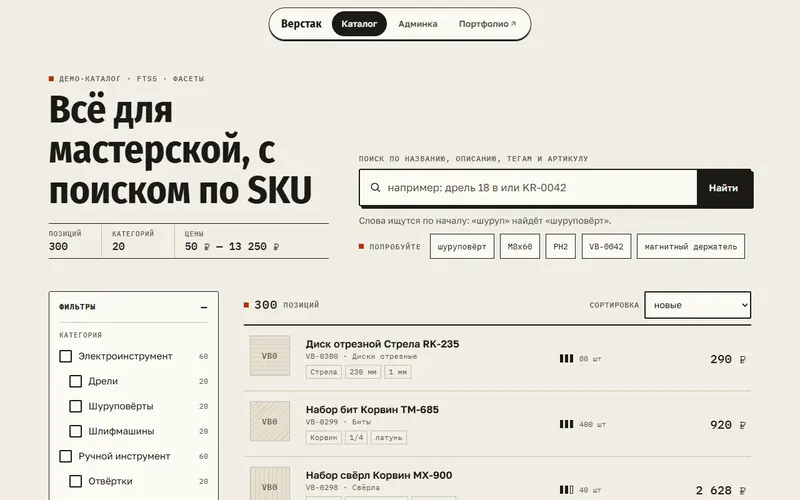The width and height of the screenshot is (800, 500).
Task: Click the stock bars icon beside 80 шт
Action: [x=566, y=359]
